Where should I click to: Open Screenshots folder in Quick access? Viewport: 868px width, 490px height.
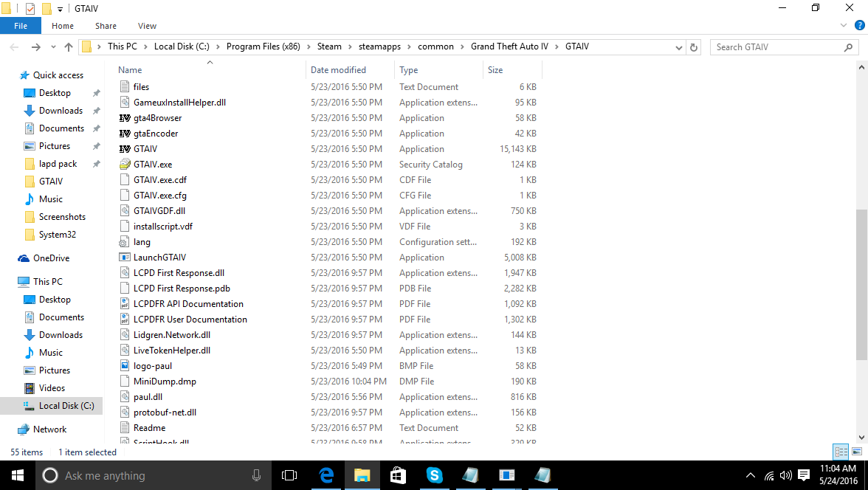click(62, 217)
